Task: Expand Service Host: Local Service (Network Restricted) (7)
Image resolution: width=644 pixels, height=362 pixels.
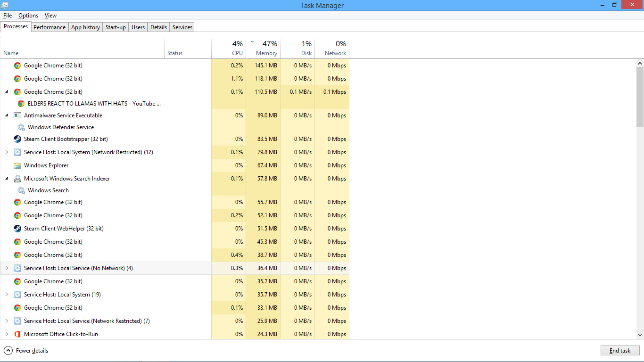Action: click(x=7, y=321)
